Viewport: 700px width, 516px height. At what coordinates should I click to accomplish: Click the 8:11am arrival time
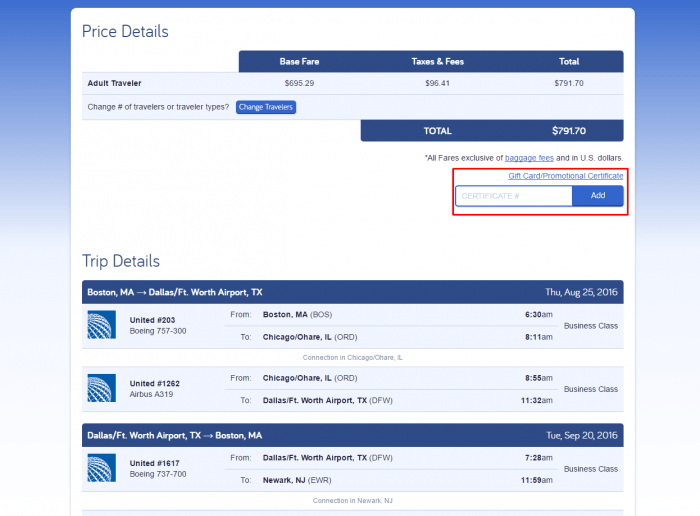538,337
